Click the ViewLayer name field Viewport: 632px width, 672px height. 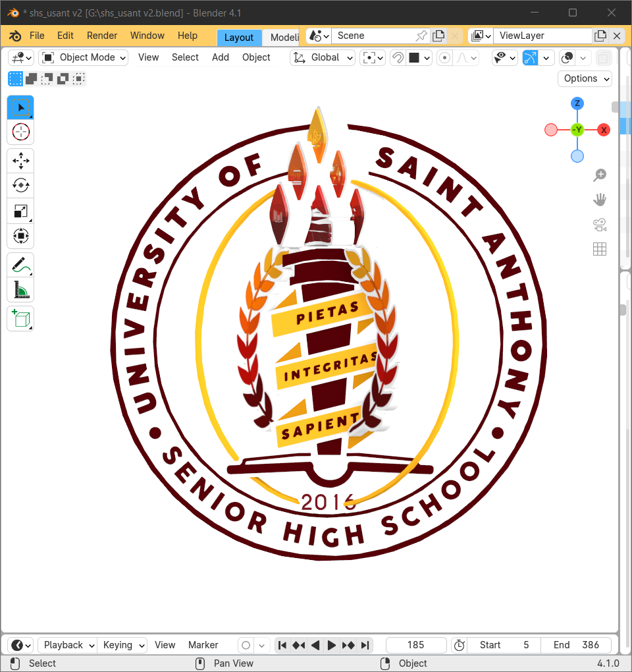(542, 36)
